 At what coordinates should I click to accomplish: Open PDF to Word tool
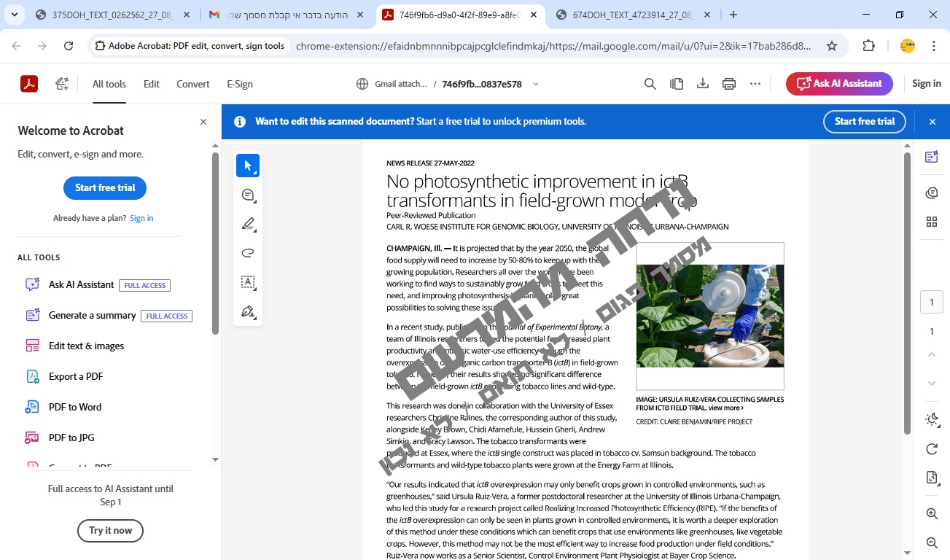tap(75, 407)
